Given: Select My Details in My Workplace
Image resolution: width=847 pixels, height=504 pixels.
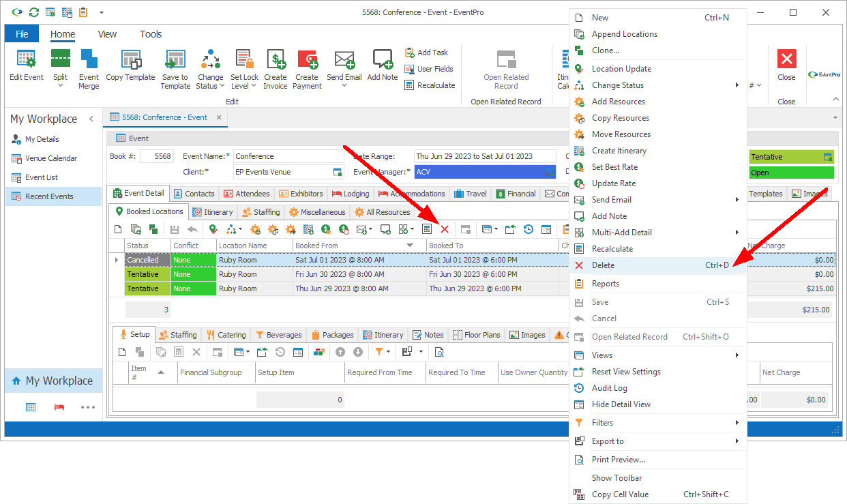Looking at the screenshot, I should click(x=42, y=139).
